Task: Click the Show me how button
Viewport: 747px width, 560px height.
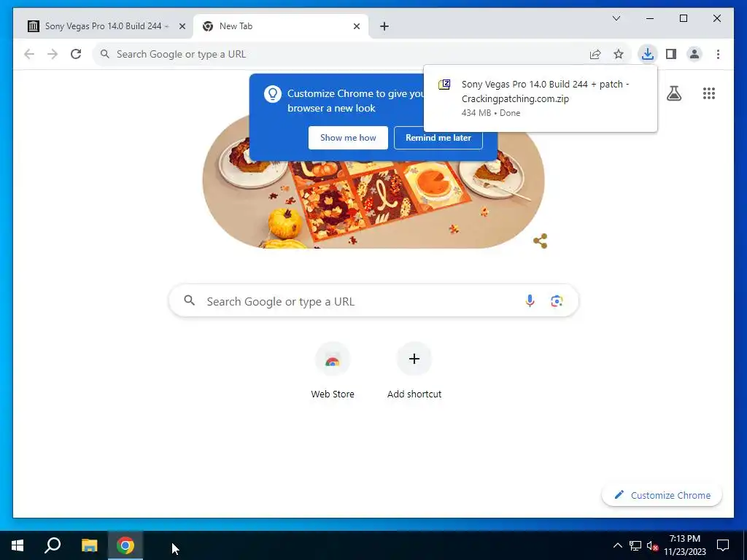Action: coord(348,138)
